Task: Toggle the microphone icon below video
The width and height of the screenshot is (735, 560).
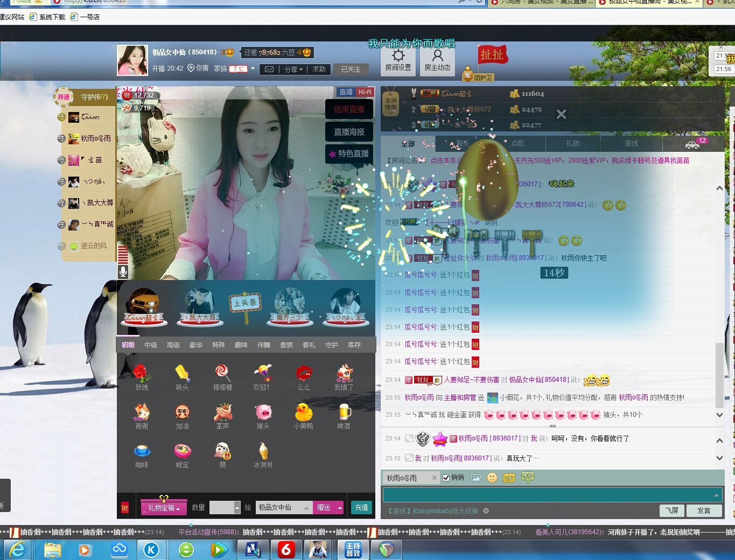Action: pos(123,271)
